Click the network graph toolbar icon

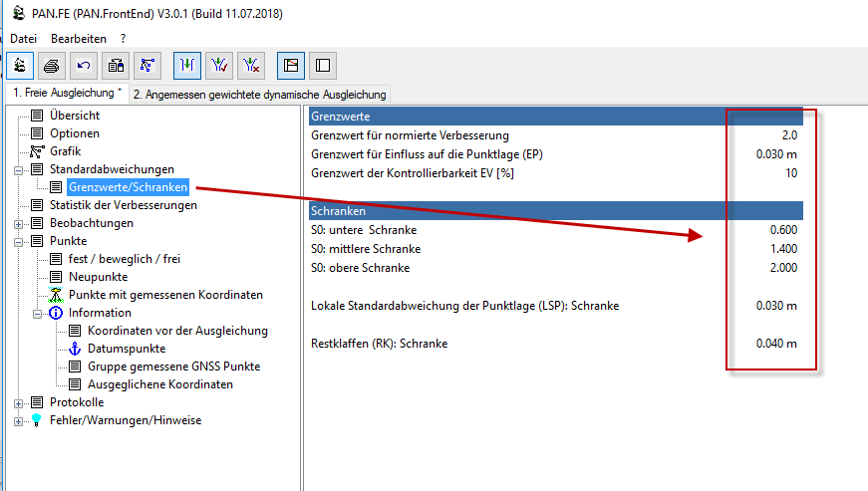pyautogui.click(x=146, y=66)
